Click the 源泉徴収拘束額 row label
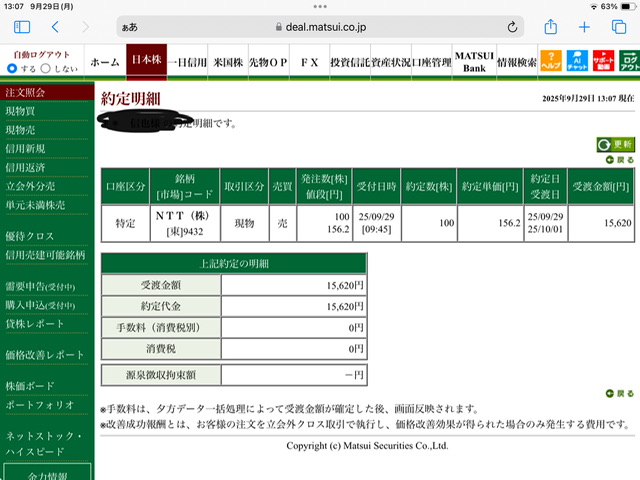This screenshot has height=480, width=640. (161, 375)
